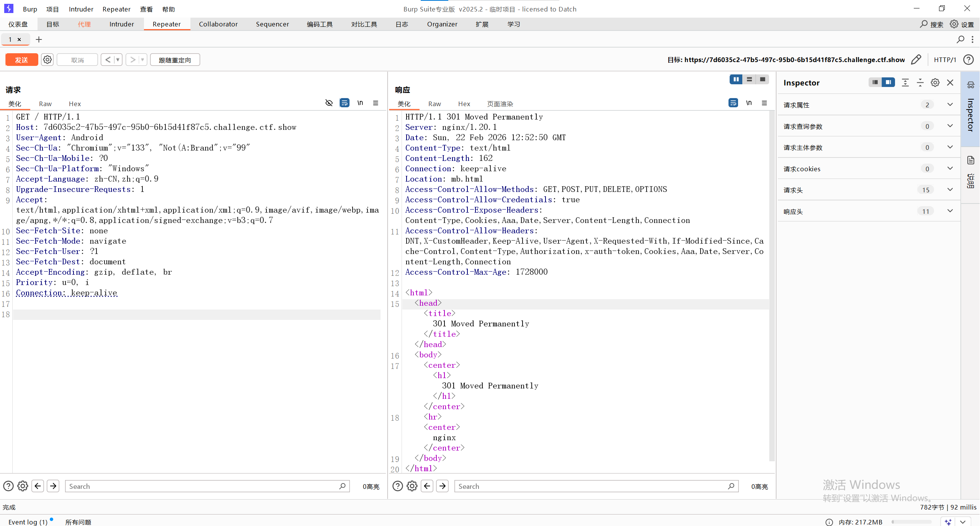Click the request panel's hamburger menu icon

(x=376, y=103)
